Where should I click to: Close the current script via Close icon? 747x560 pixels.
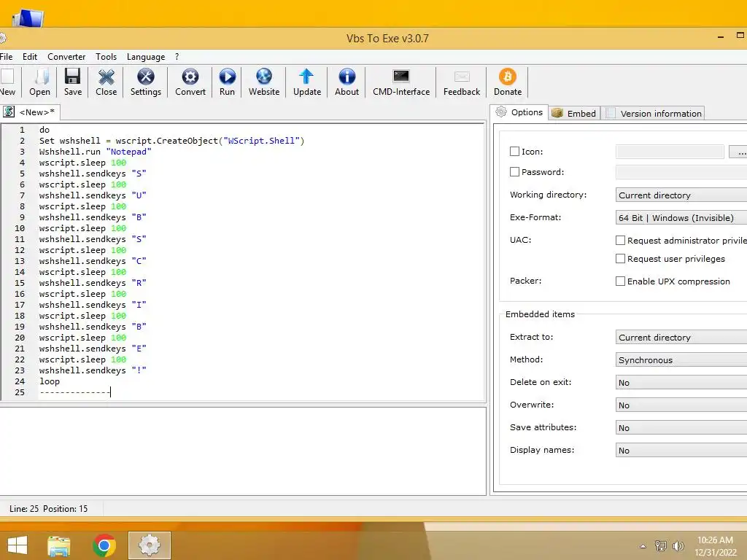pos(106,82)
